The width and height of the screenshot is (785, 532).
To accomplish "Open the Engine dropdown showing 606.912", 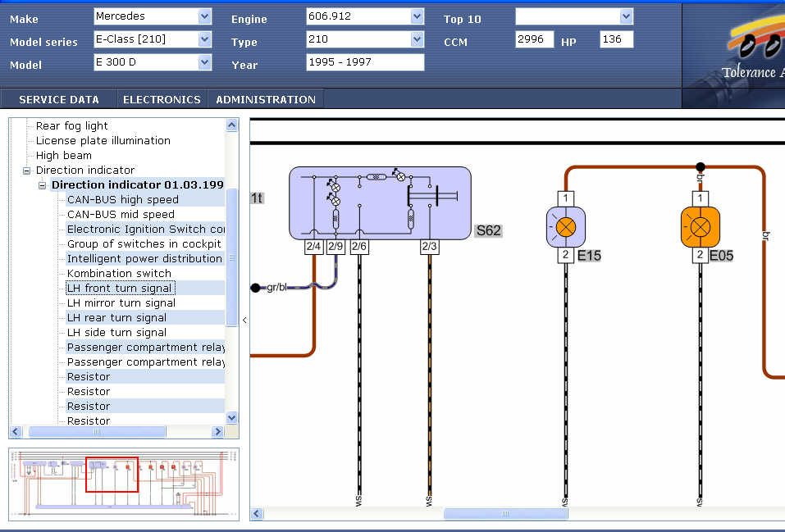I will tap(417, 16).
